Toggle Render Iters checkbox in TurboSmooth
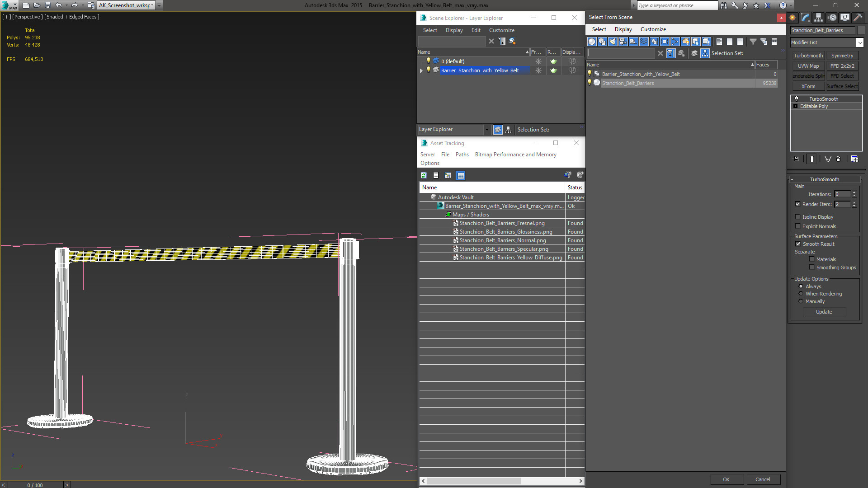 tap(797, 204)
